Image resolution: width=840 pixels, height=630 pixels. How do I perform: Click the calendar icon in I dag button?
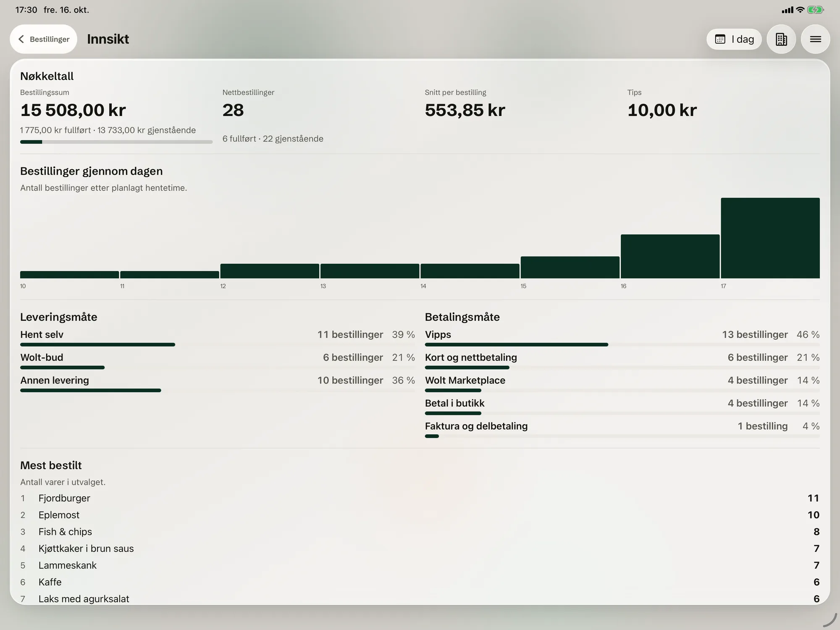pyautogui.click(x=720, y=39)
